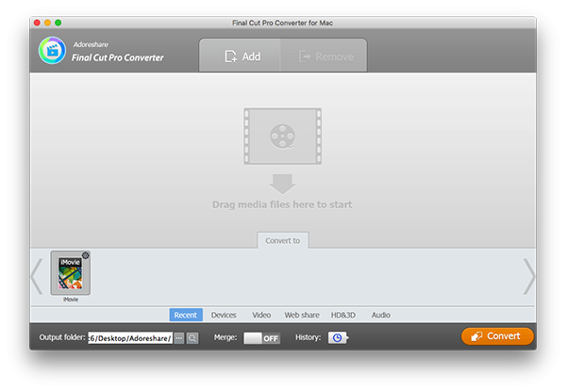Close the window with red button
The image size is (566, 392).
pyautogui.click(x=37, y=23)
